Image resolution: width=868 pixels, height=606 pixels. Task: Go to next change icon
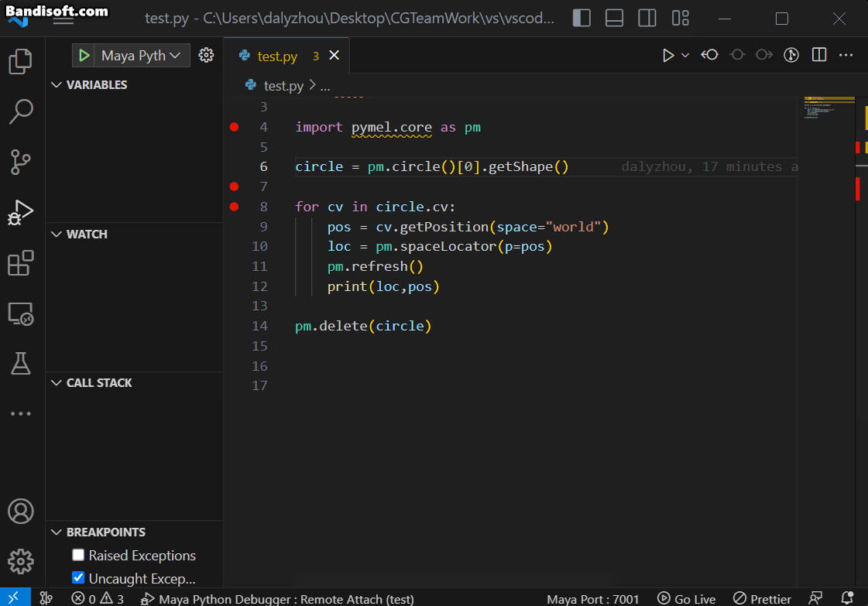point(764,55)
